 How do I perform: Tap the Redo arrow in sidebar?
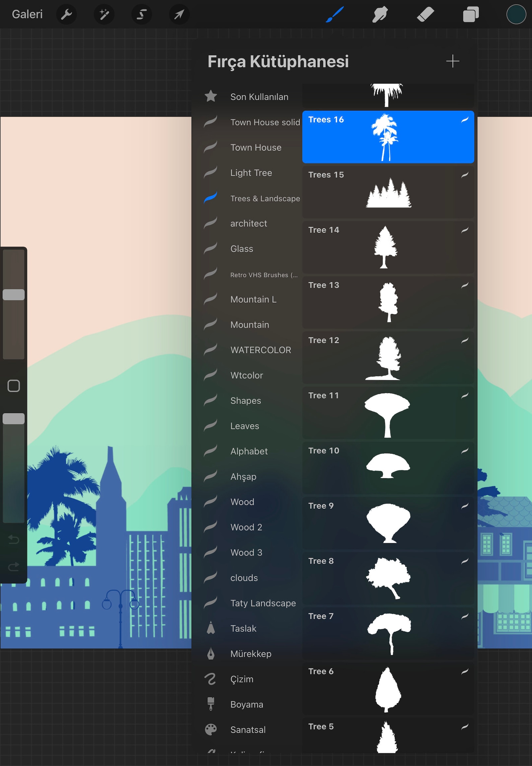tap(14, 567)
